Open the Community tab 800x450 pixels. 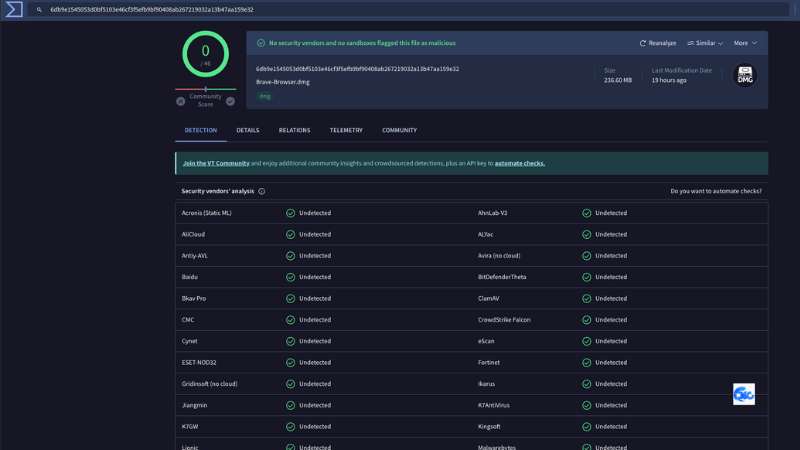point(399,130)
